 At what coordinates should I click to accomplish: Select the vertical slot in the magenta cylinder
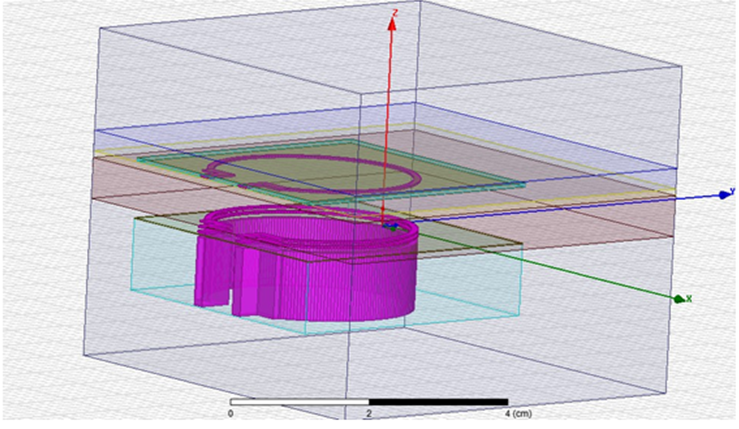tap(229, 295)
